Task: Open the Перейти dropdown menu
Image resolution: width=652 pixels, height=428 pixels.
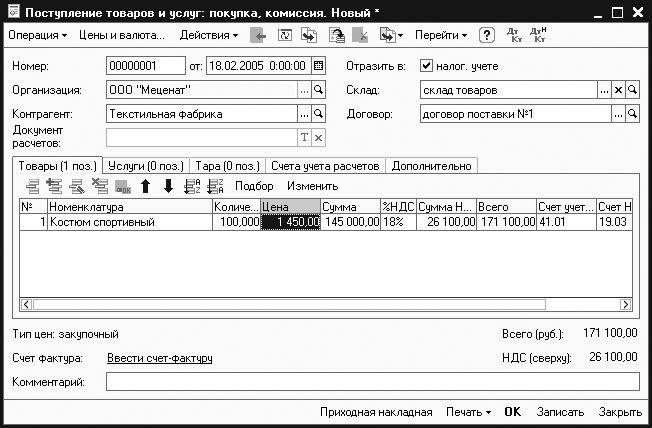Action: (x=441, y=35)
